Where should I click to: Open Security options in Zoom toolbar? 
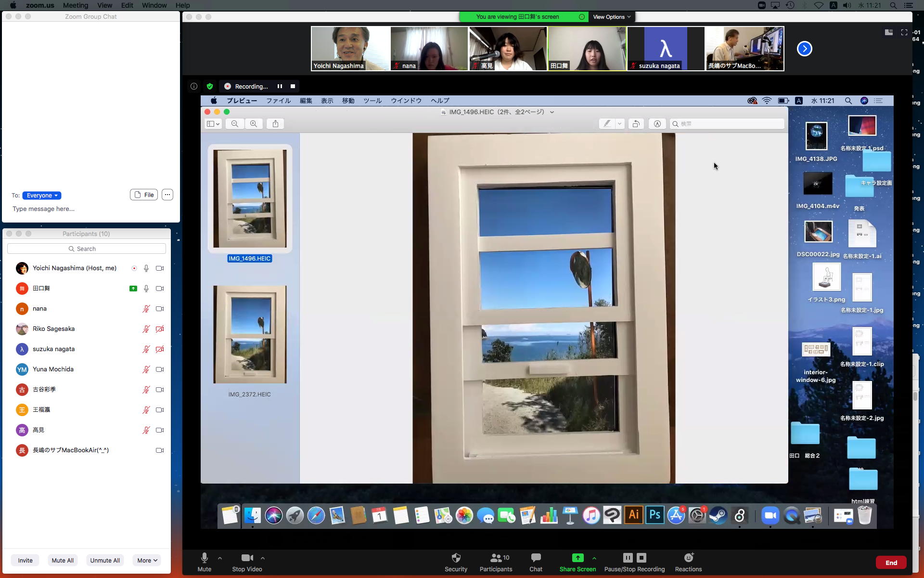click(x=455, y=558)
